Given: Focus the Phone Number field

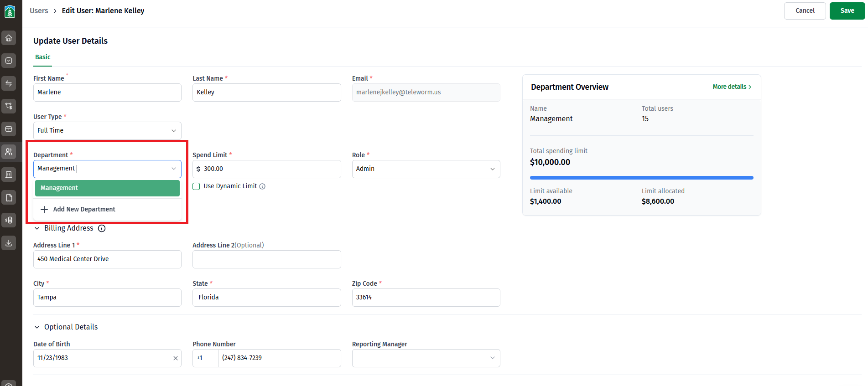Looking at the screenshot, I should click(x=279, y=358).
